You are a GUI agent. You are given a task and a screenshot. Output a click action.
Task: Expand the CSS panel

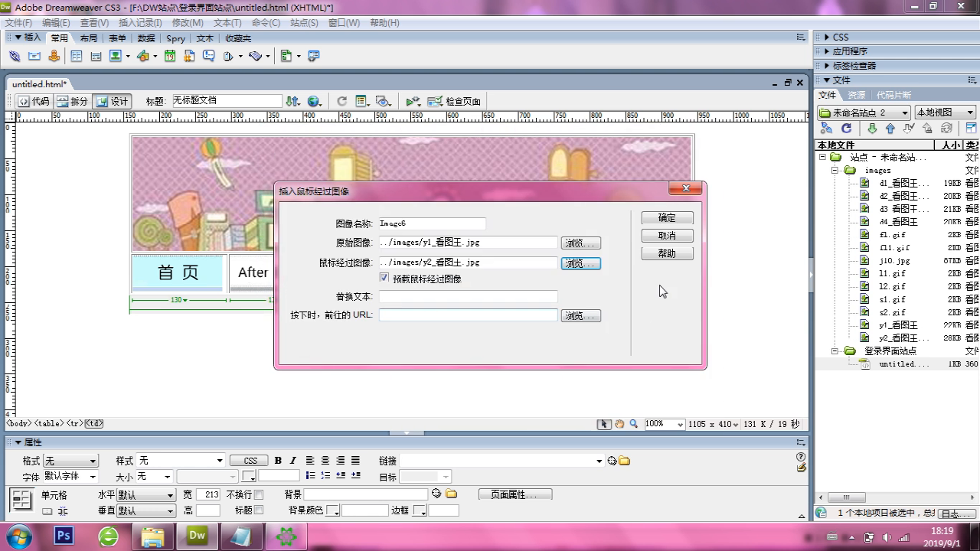(x=826, y=37)
